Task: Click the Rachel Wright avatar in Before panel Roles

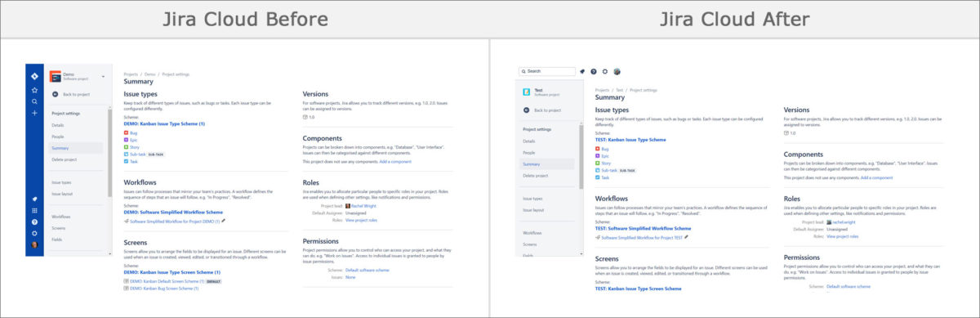Action: [349, 206]
